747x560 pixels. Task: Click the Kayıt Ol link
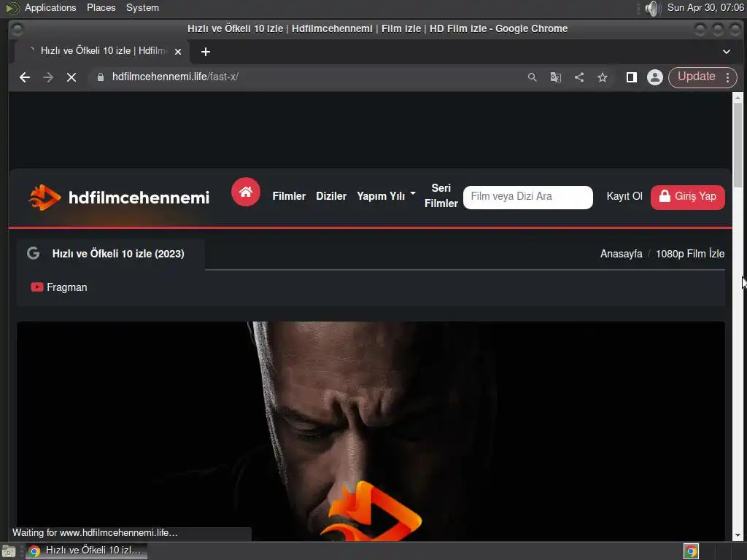(624, 196)
